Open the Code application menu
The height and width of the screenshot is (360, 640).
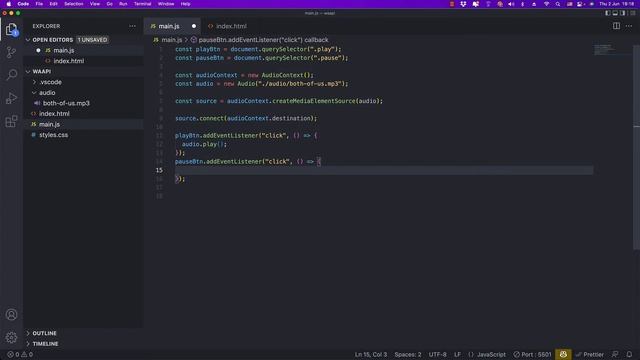coord(23,4)
